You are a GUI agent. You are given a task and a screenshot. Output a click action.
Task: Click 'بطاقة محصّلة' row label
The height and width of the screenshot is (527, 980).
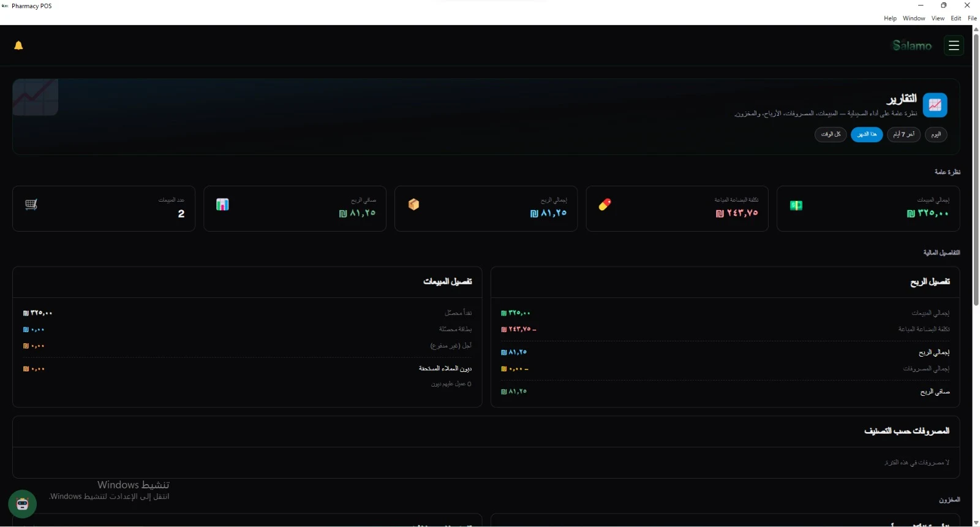point(455,329)
